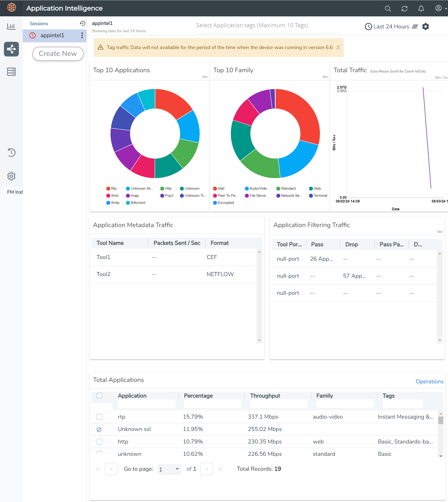The width and height of the screenshot is (448, 502).
Task: Tick the select-all checkbox in Total Applications header
Action: 99,396
